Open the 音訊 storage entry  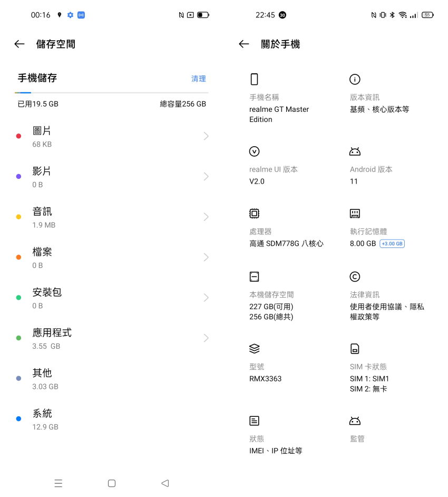point(111,217)
